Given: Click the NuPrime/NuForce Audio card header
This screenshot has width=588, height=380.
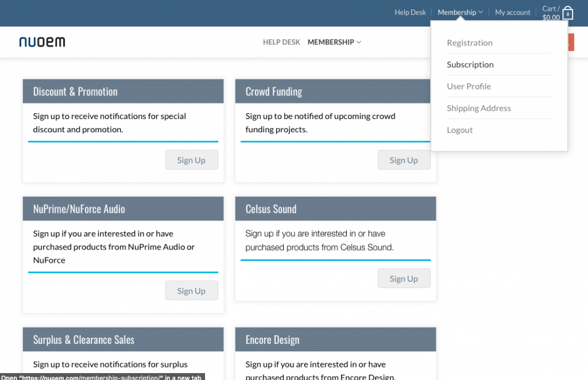Looking at the screenshot, I should [123, 209].
